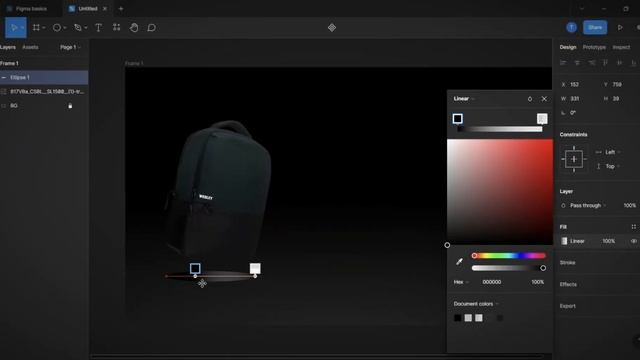Click the W width field
This screenshot has height=360, width=640.
pos(575,99)
